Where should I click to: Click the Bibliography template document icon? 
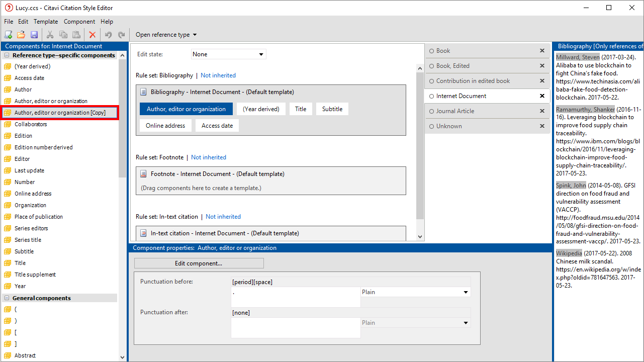pos(143,92)
